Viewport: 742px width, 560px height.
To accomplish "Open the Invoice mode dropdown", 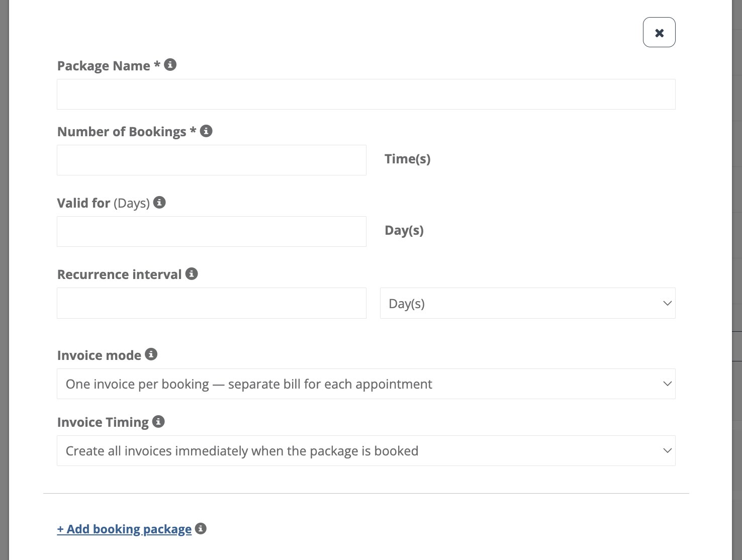I will 366,384.
